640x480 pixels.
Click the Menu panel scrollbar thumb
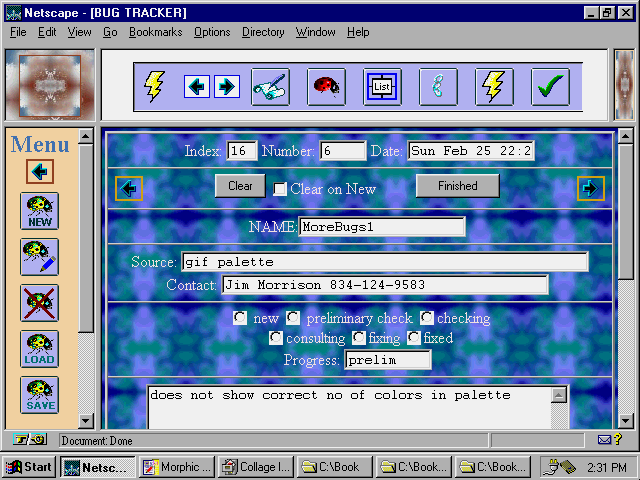coord(86,238)
